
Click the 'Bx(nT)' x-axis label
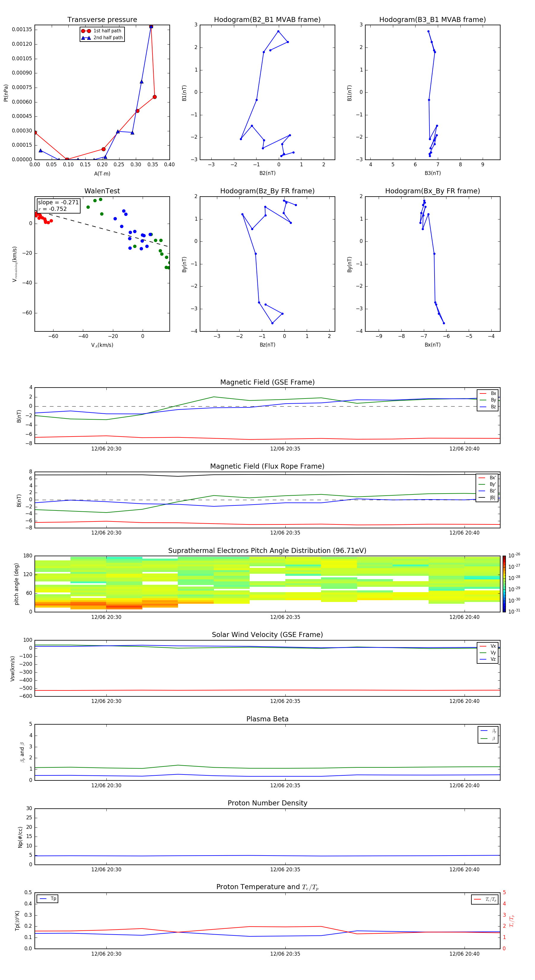click(x=432, y=345)
